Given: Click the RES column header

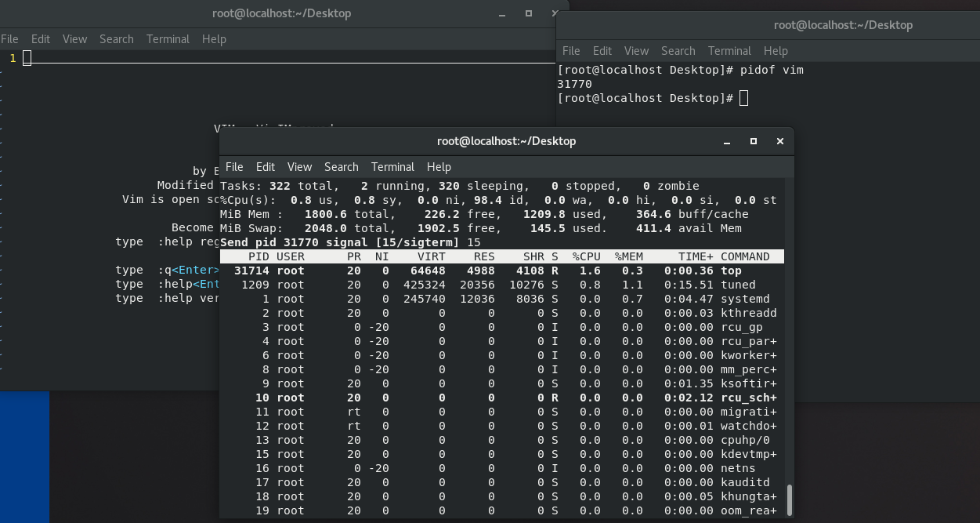Looking at the screenshot, I should 484,256.
